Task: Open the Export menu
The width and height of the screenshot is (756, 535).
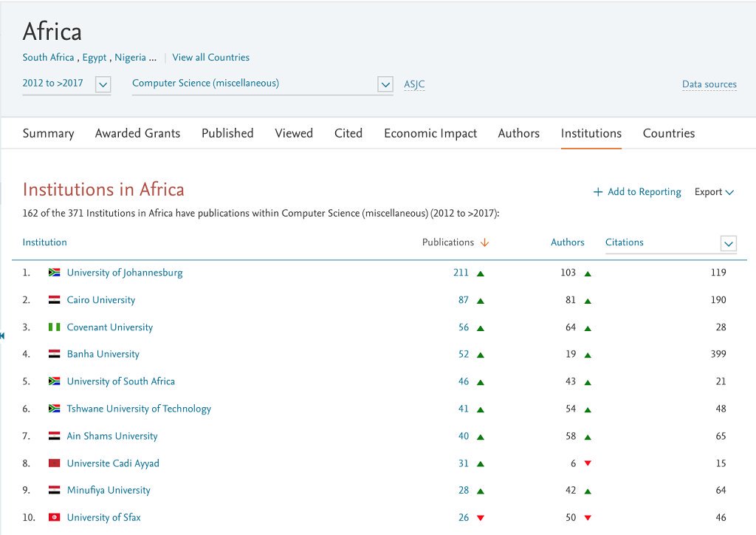Action: pyautogui.click(x=714, y=192)
